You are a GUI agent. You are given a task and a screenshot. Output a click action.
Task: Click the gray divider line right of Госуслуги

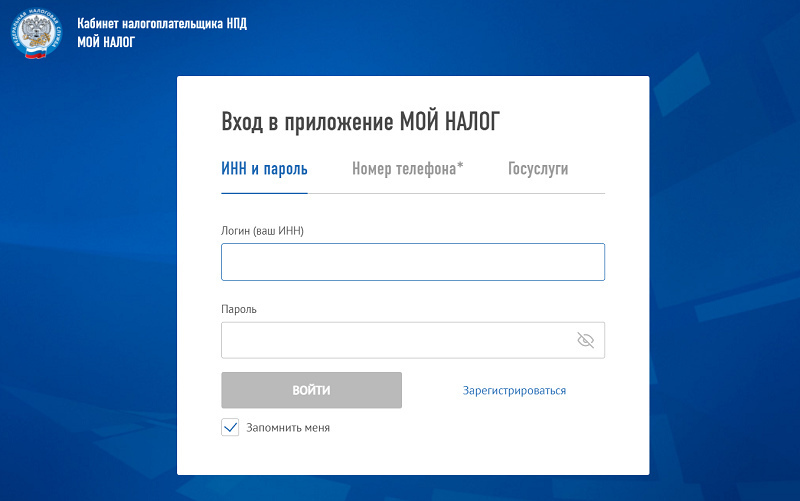(x=590, y=193)
